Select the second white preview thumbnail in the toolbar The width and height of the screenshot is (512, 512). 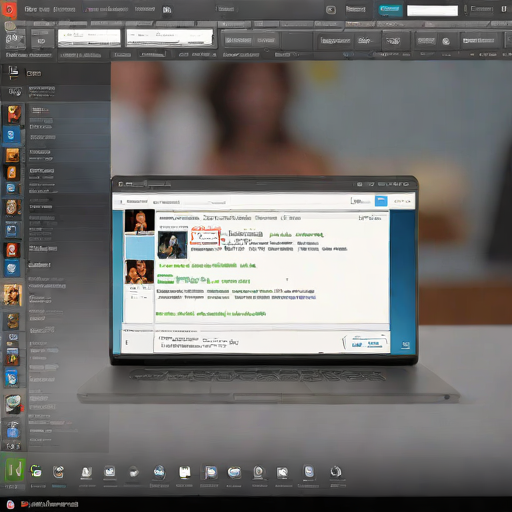click(169, 37)
